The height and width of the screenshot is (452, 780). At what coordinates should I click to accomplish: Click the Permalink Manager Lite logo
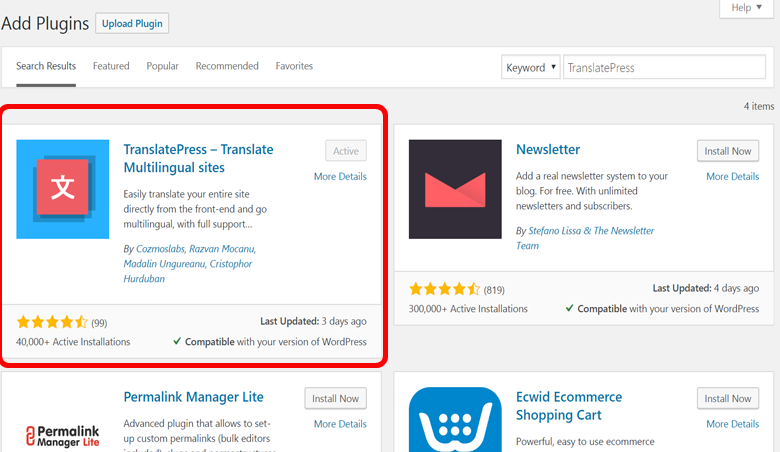(63, 436)
